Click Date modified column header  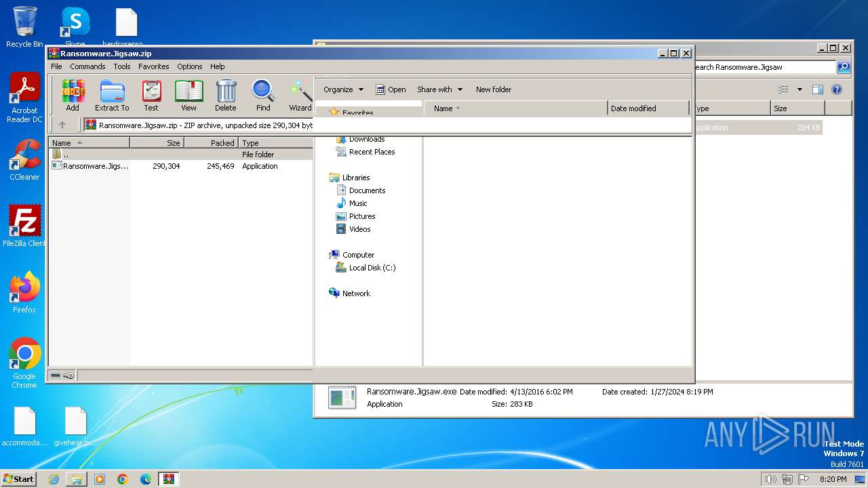pyautogui.click(x=648, y=108)
